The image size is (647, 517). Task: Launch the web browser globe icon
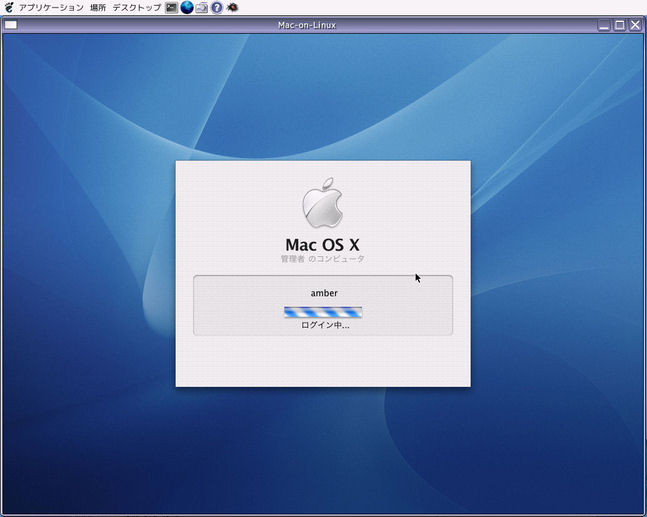point(187,7)
